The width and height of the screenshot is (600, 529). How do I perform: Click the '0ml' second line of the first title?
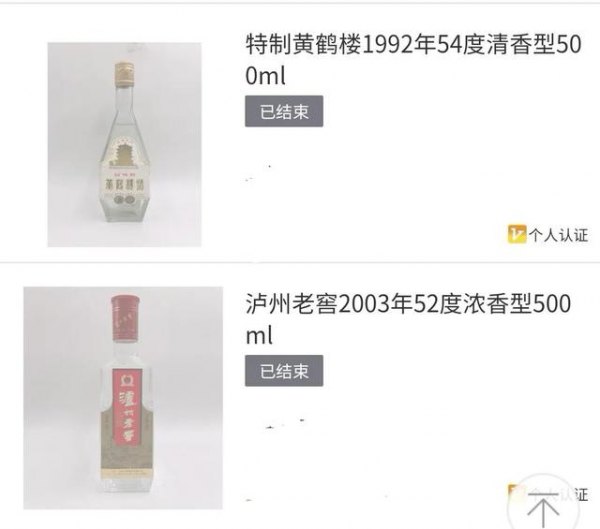tap(265, 76)
